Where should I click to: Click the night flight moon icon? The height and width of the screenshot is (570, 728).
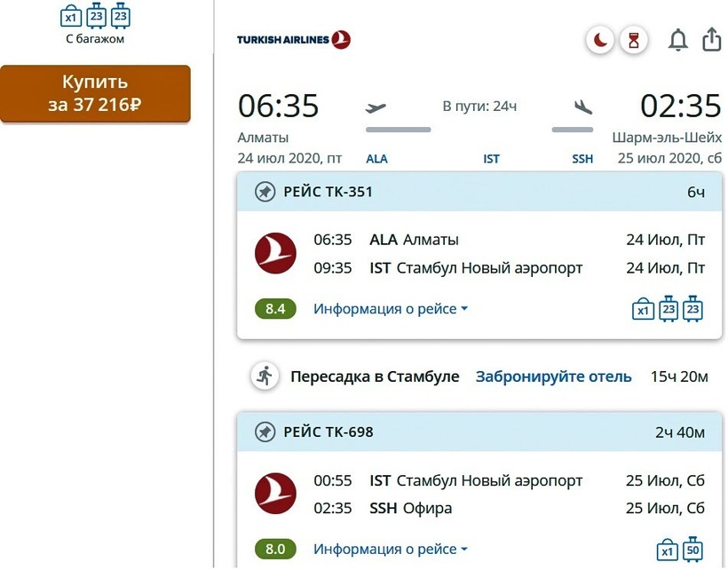pos(601,40)
